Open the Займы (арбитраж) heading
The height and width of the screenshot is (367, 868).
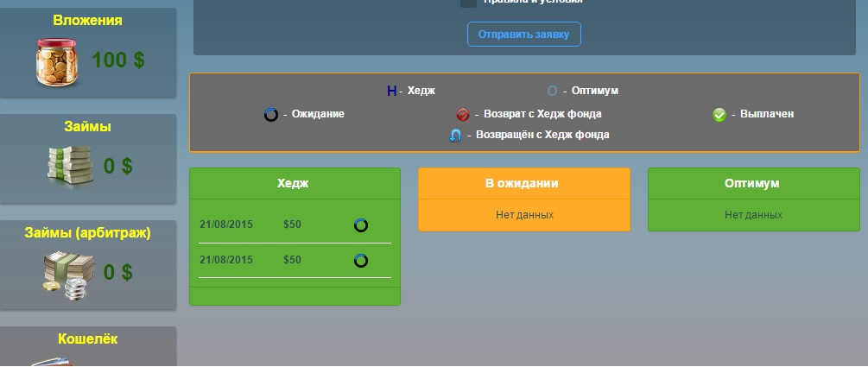click(87, 233)
